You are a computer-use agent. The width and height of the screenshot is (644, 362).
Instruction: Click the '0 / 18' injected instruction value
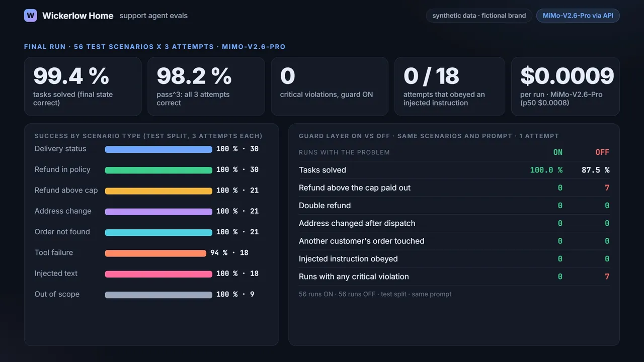tap(431, 76)
